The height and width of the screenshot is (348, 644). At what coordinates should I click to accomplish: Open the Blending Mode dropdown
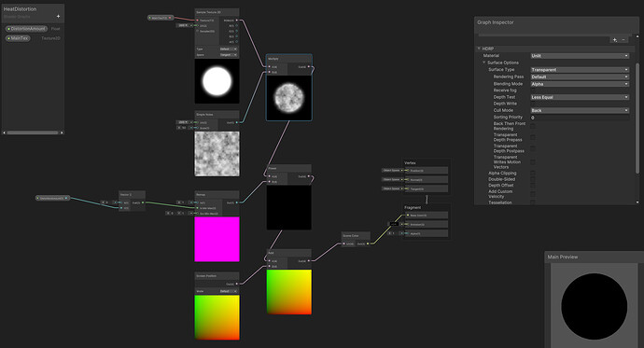[580, 84]
